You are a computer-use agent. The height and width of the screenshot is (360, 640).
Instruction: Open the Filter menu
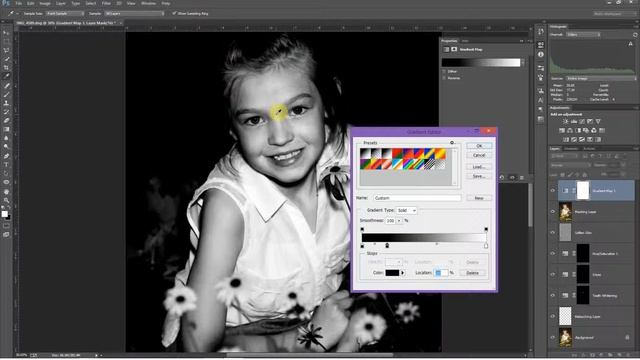(106, 3)
